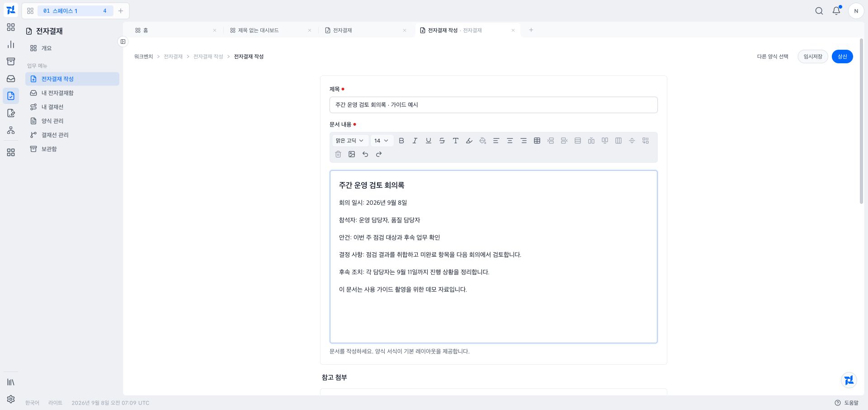Open the font size 14 dropdown
The width and height of the screenshot is (868, 410).
pos(382,141)
